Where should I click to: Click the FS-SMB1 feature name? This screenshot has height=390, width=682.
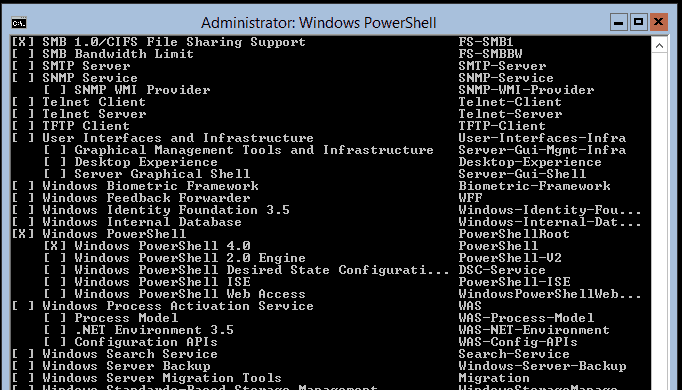point(486,42)
